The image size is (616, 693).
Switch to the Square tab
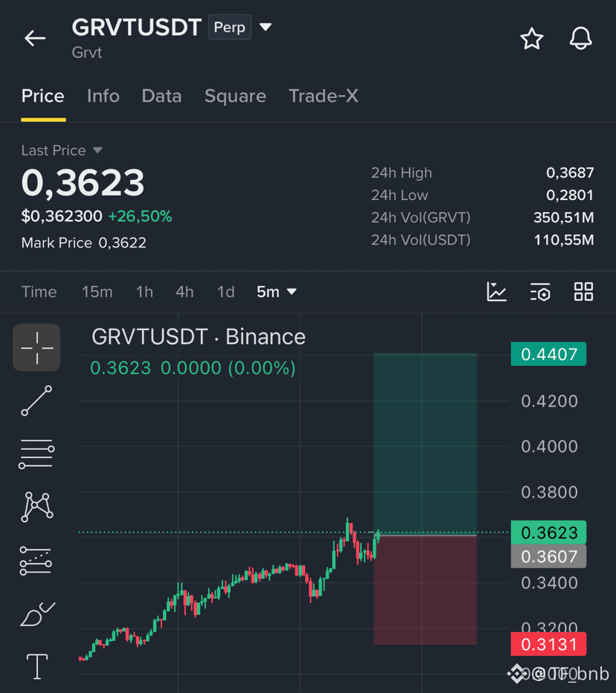tap(235, 97)
